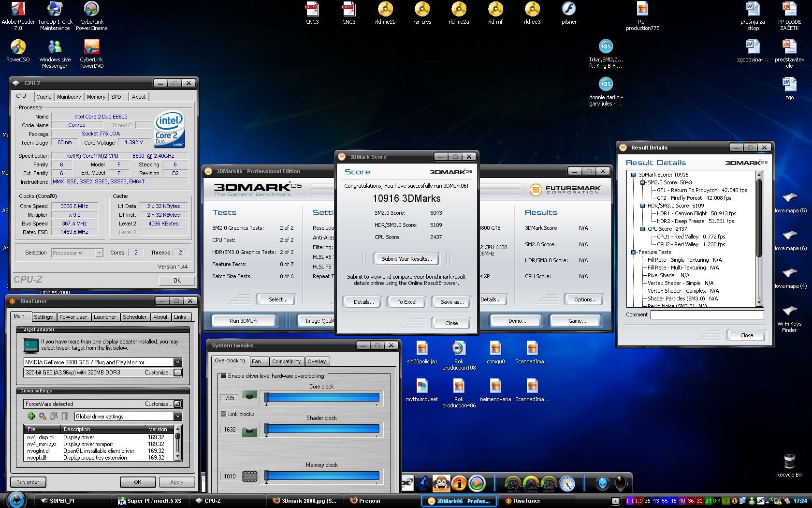Select Wi-Fi Keys Finder desktop icon
This screenshot has height=508, width=812.
click(789, 318)
